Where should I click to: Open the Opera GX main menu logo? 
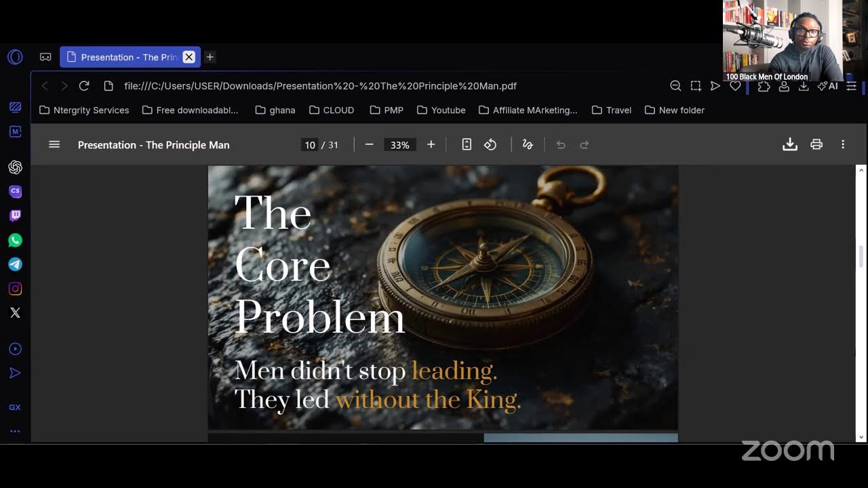point(15,57)
